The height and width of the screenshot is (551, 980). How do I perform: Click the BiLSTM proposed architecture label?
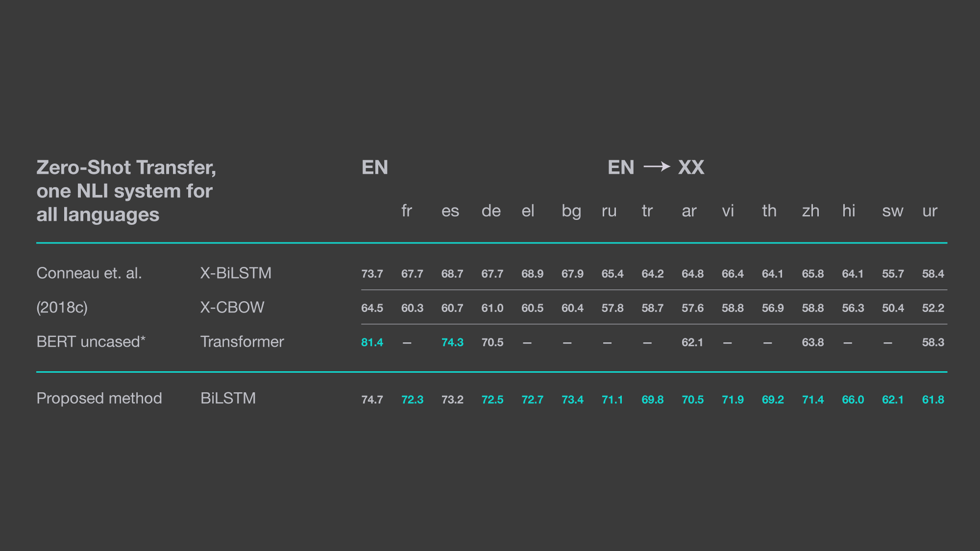click(x=228, y=398)
